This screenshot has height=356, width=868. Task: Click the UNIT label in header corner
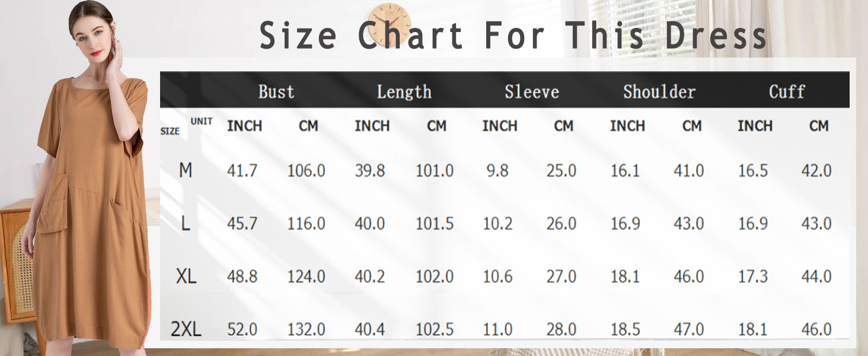[202, 122]
